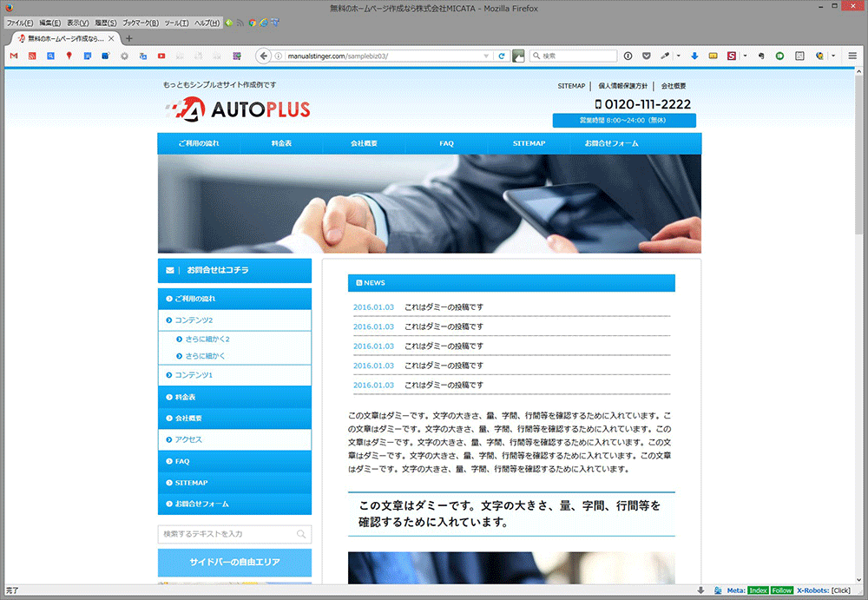Open the Firefox hamburger menu
The width and height of the screenshot is (868, 600).
point(852,56)
